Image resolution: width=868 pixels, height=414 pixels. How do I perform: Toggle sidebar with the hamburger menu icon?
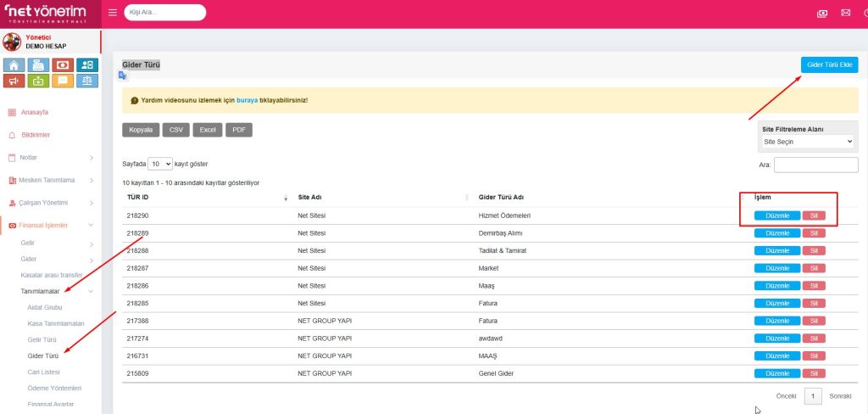click(x=114, y=13)
